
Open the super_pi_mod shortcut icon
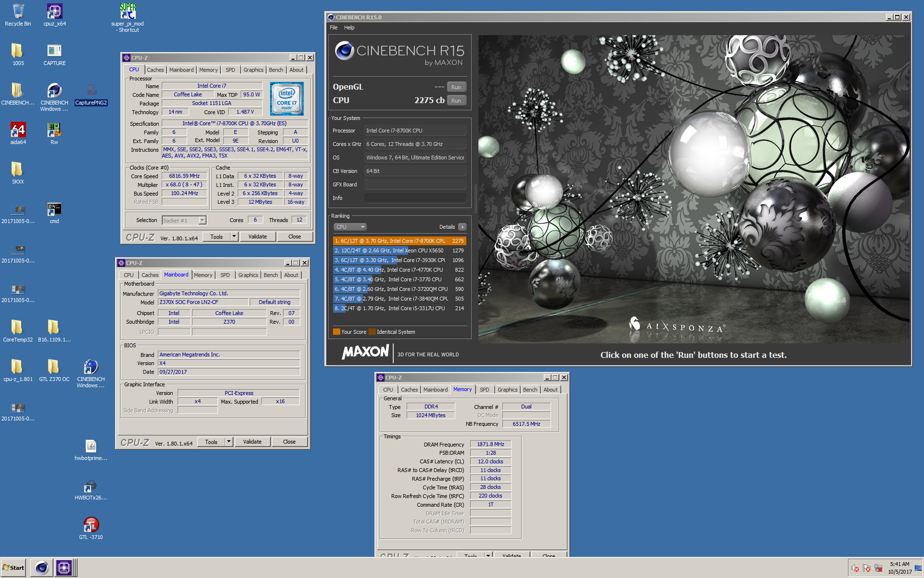click(x=128, y=18)
